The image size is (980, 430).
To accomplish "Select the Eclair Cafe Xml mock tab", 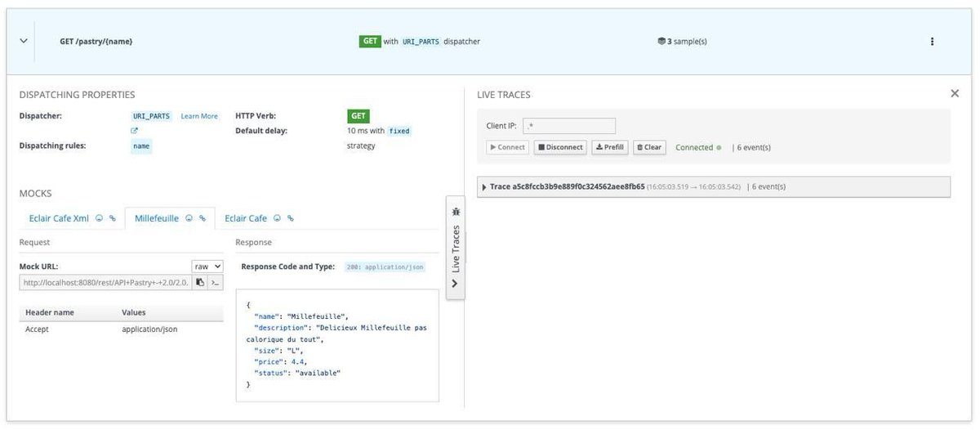I will pos(59,218).
